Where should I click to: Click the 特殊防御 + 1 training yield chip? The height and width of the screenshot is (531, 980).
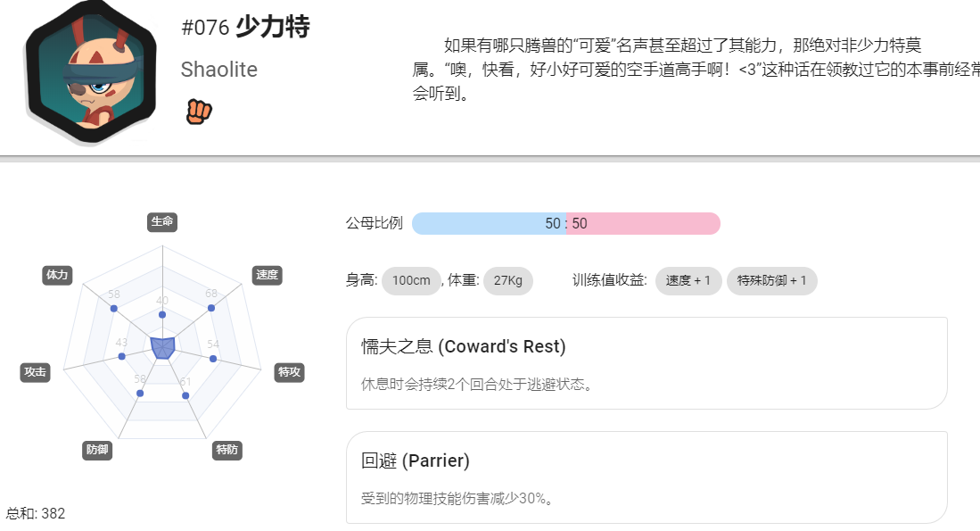(x=772, y=281)
